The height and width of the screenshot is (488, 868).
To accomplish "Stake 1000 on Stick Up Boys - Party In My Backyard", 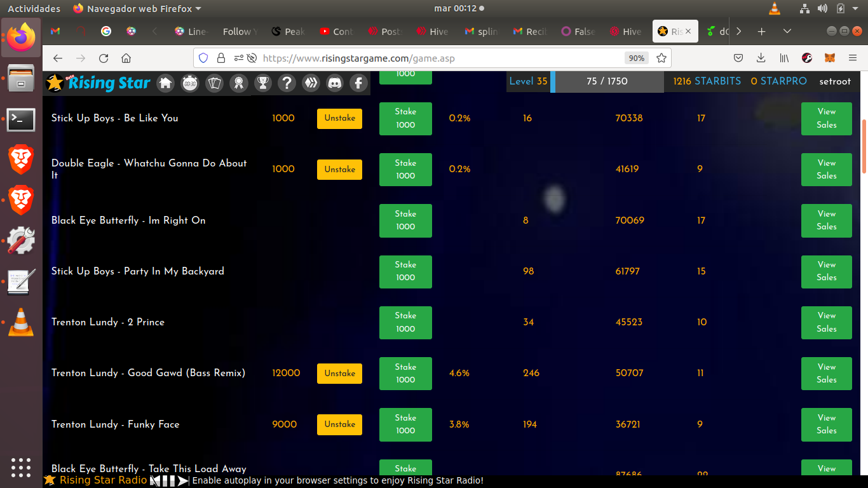I will pos(405,271).
